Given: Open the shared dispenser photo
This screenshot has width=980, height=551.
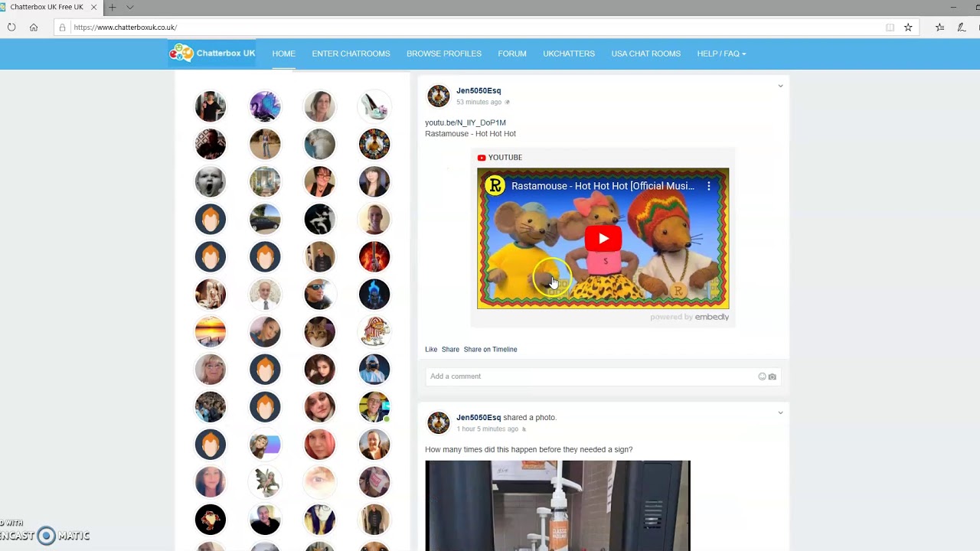Looking at the screenshot, I should (x=557, y=506).
